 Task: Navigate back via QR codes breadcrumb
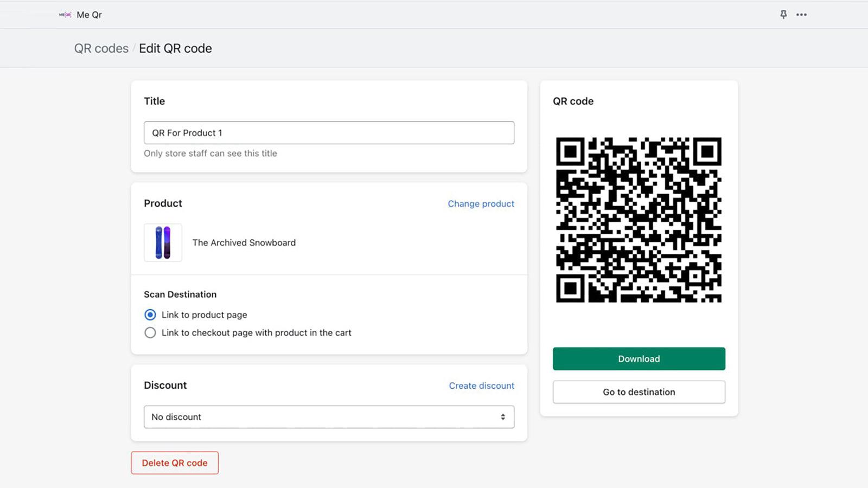pyautogui.click(x=101, y=48)
